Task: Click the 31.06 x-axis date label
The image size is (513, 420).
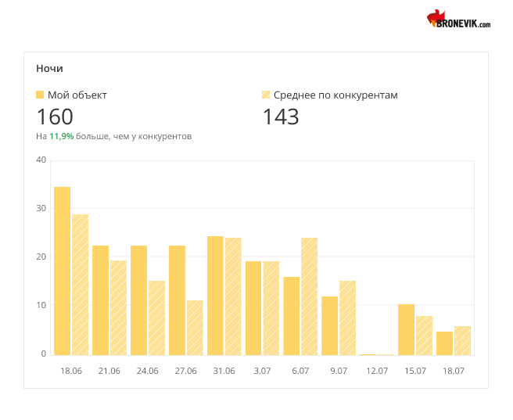Action: point(224,372)
